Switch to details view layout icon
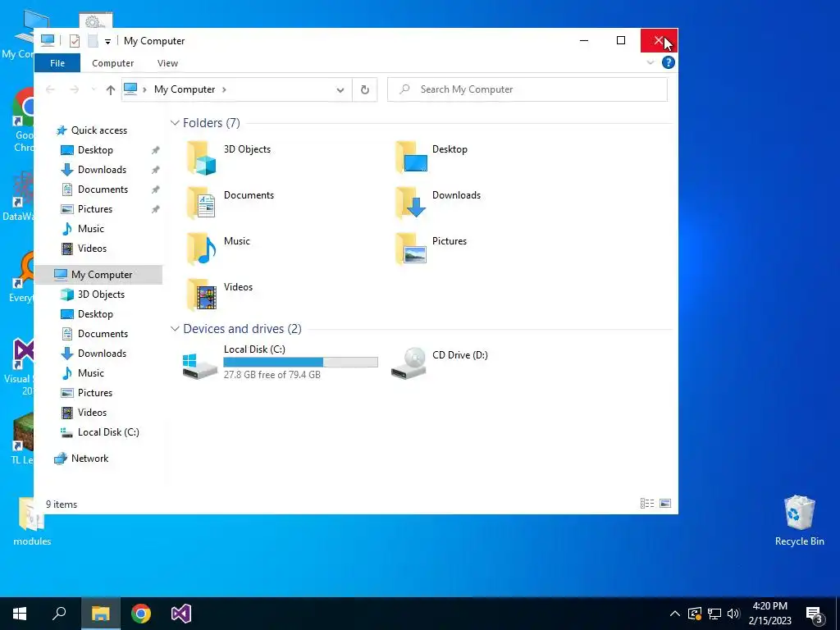Viewport: 840px width, 630px height. pyautogui.click(x=647, y=504)
